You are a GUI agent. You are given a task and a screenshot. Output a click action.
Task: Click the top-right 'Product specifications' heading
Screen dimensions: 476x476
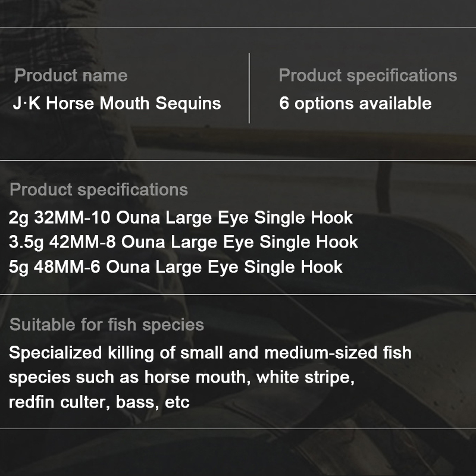(368, 76)
